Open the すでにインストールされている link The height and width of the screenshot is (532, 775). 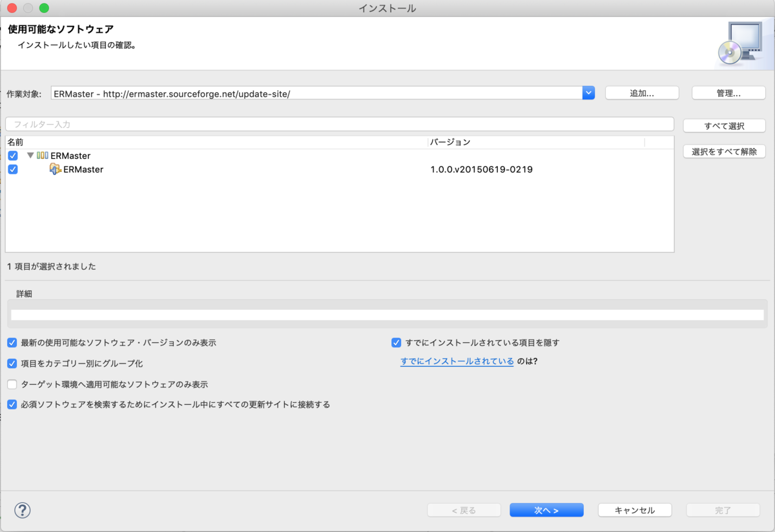click(x=457, y=362)
